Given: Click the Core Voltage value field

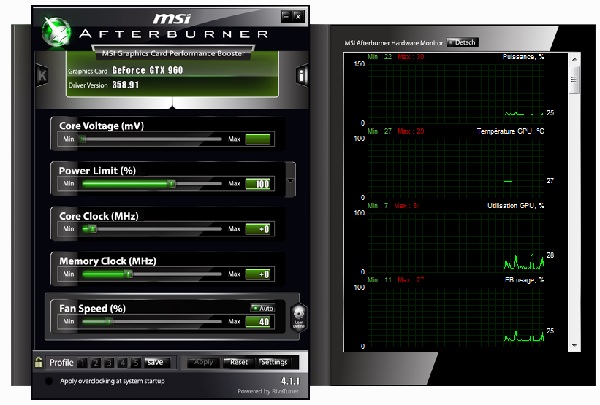Looking at the screenshot, I should [258, 139].
